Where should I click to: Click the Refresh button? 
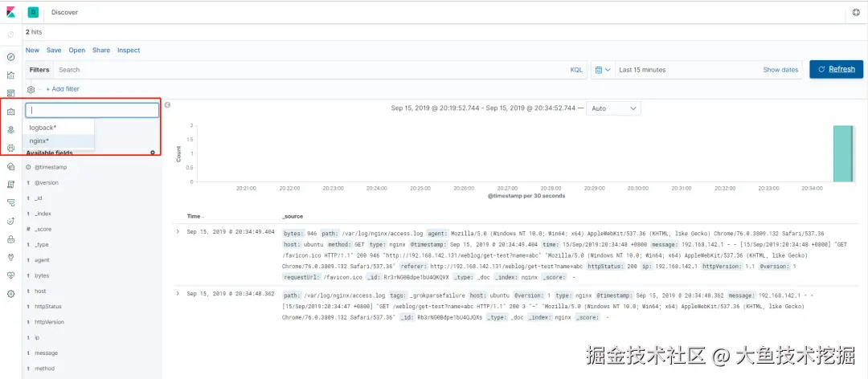(x=836, y=69)
